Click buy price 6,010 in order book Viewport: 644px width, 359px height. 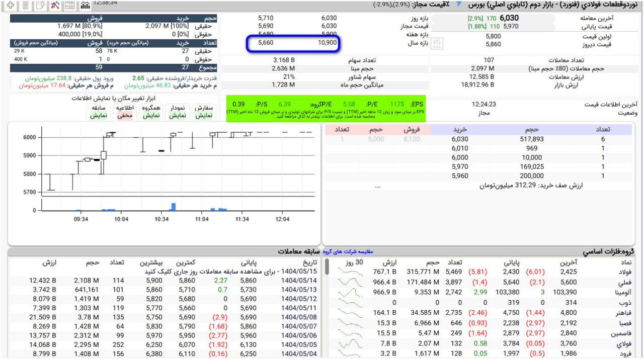(x=460, y=148)
